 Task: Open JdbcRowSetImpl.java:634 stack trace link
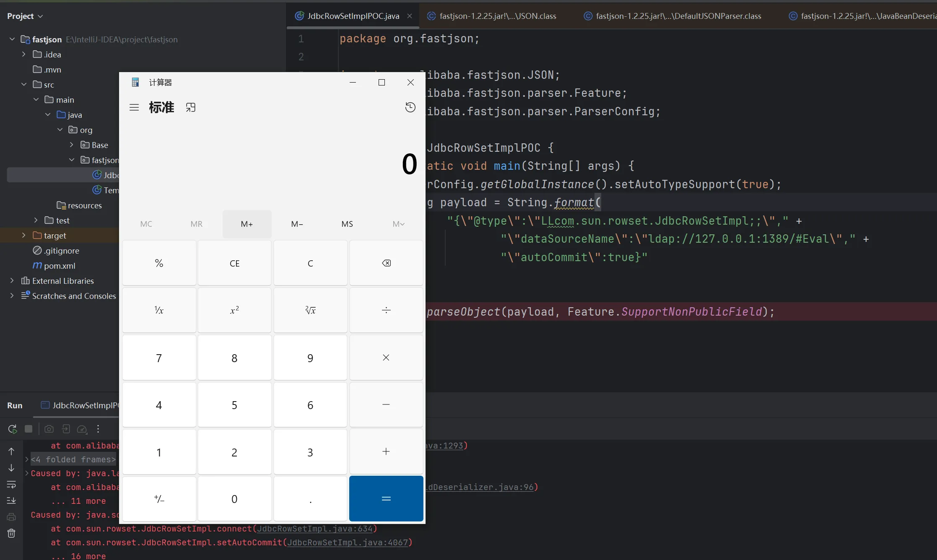pyautogui.click(x=314, y=529)
